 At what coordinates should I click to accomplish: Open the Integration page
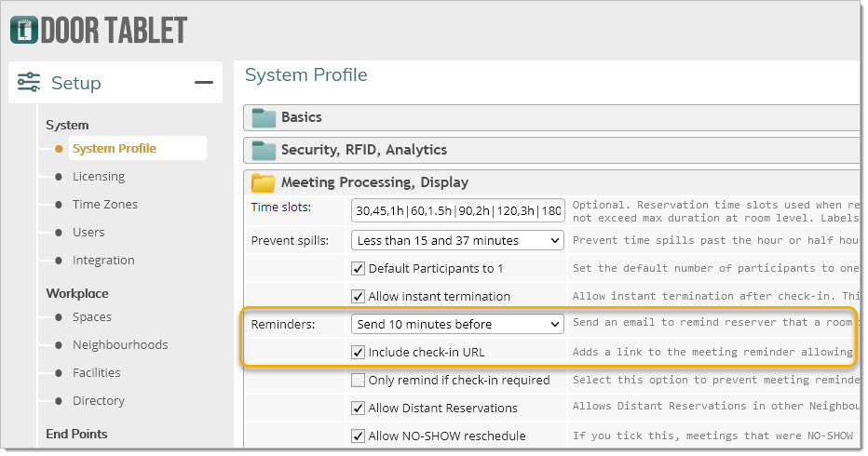(103, 260)
